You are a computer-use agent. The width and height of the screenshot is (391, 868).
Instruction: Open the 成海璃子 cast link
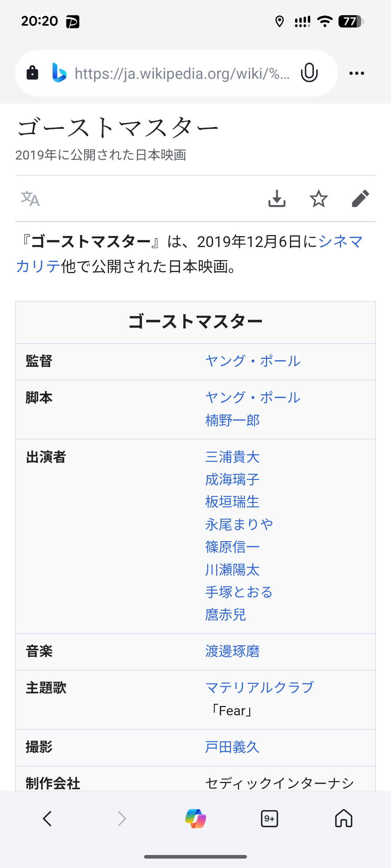[x=232, y=480]
